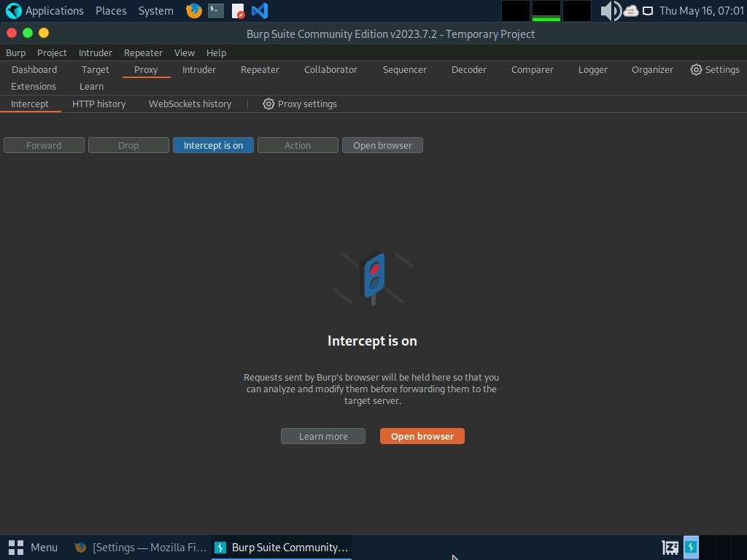Expand the Places menu
This screenshot has width=747, height=560.
pos(111,11)
